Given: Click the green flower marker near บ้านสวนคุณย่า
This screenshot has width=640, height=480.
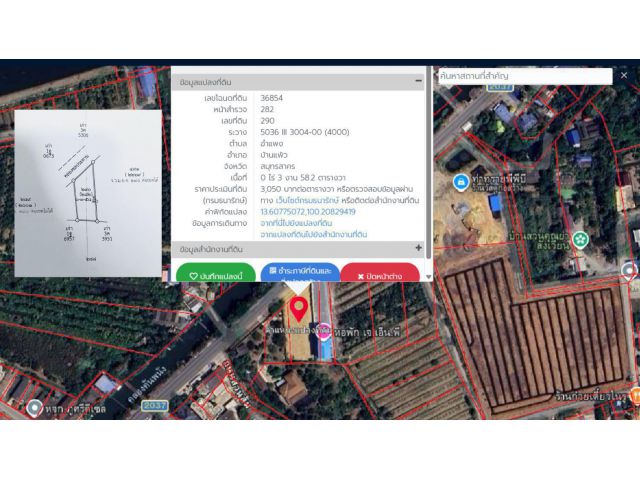Looking at the screenshot, I should click(x=580, y=239).
